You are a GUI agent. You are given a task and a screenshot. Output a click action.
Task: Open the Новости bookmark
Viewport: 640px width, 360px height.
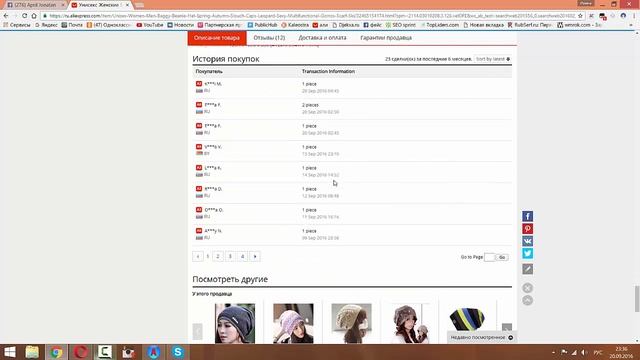click(x=180, y=25)
